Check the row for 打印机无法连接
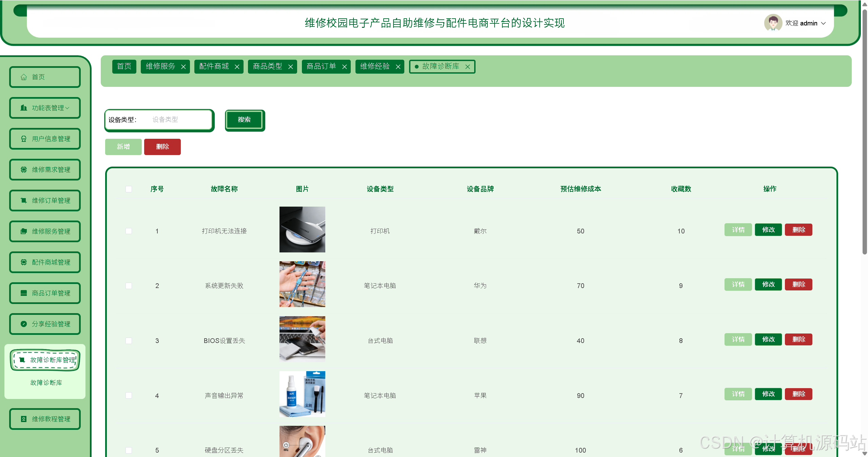Screen dimensions: 868x457 click(x=129, y=231)
